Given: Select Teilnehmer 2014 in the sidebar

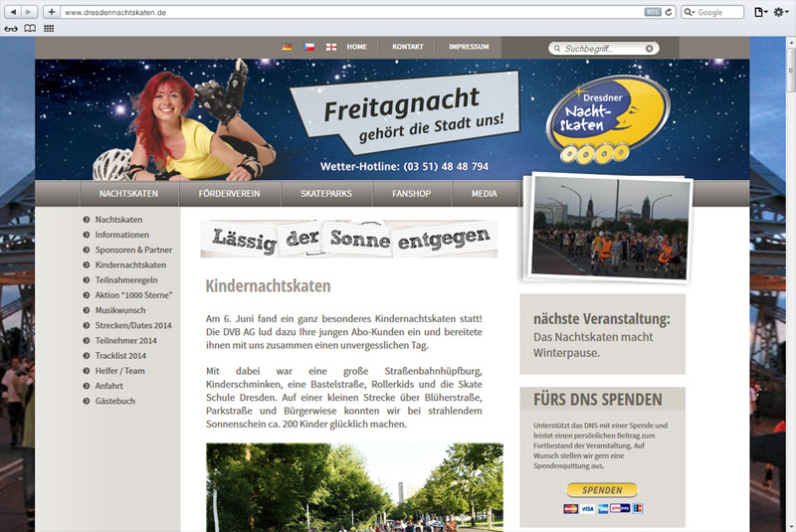Looking at the screenshot, I should [x=126, y=341].
